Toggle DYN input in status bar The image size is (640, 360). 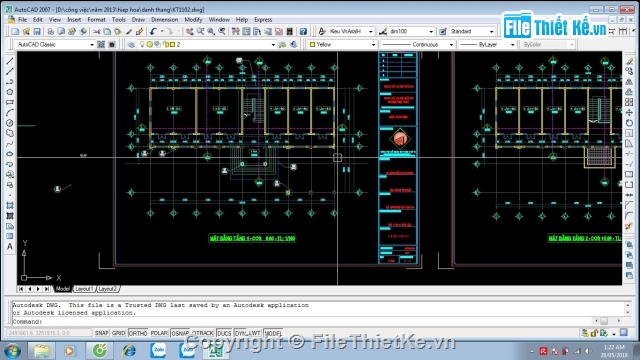click(240, 333)
